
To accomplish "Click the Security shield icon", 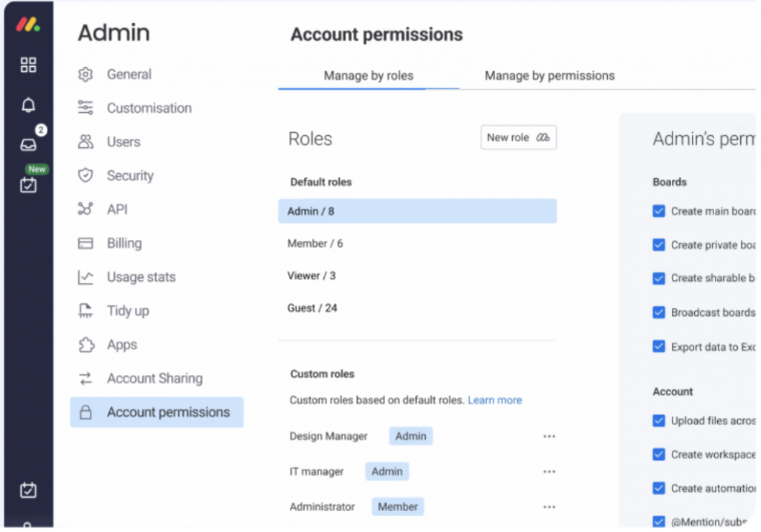I will point(85,175).
